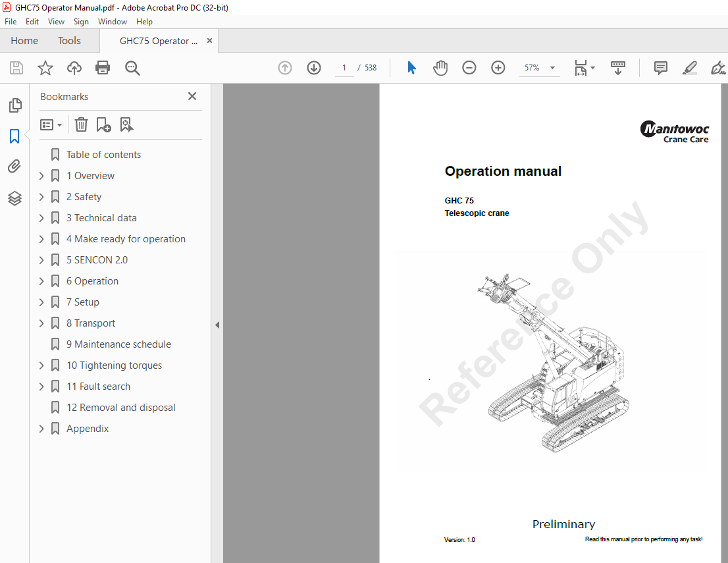Zoom in with plus button
Screen dimensions: 728x563
[498, 68]
